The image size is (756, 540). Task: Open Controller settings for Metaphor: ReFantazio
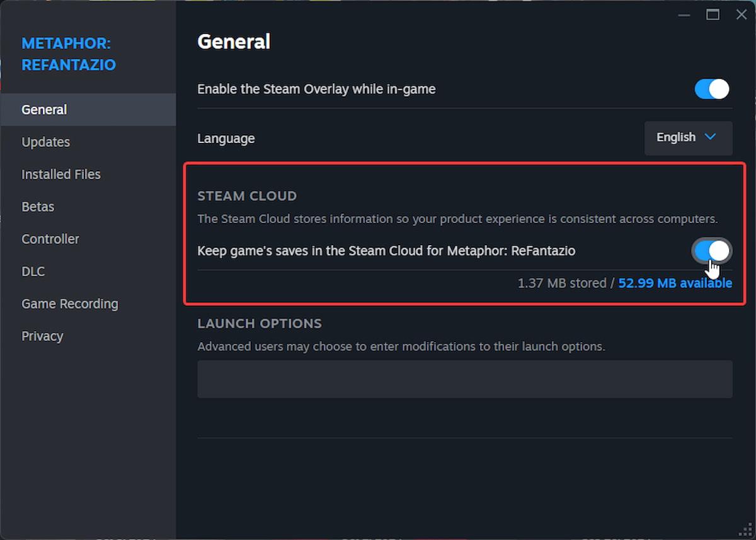click(x=50, y=239)
